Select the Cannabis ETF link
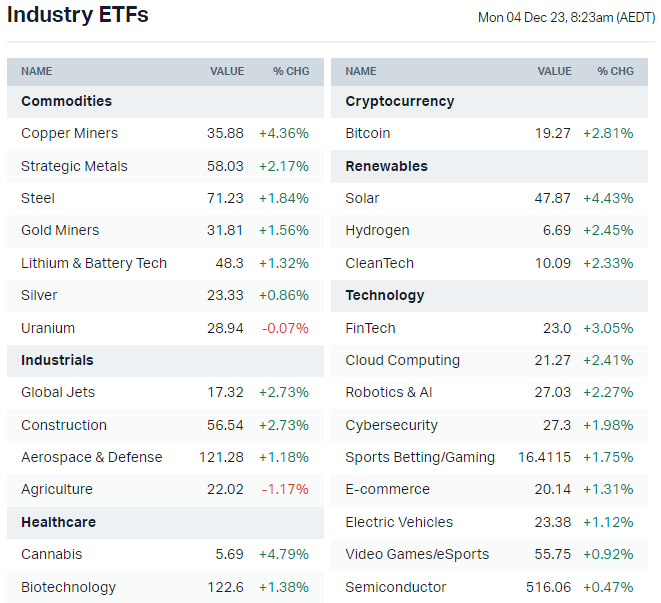This screenshot has height=603, width=661. pyautogui.click(x=51, y=554)
